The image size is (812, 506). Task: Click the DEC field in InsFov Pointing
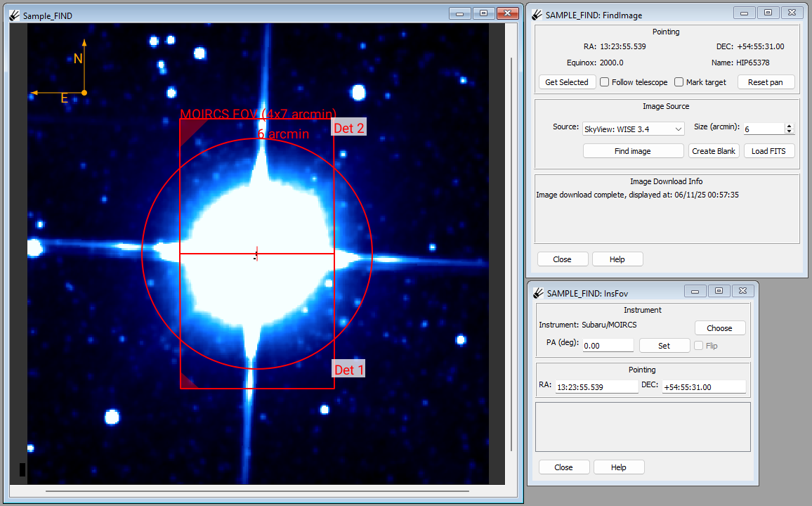pos(704,387)
